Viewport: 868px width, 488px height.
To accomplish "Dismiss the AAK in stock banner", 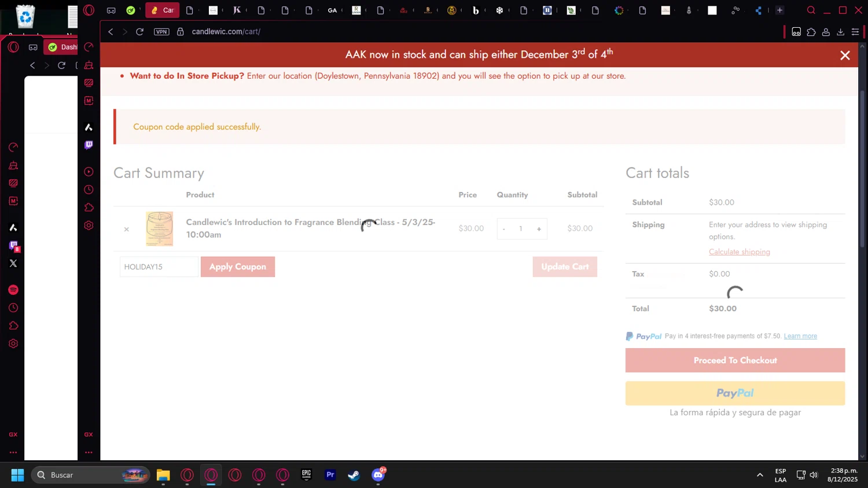I will click(845, 56).
